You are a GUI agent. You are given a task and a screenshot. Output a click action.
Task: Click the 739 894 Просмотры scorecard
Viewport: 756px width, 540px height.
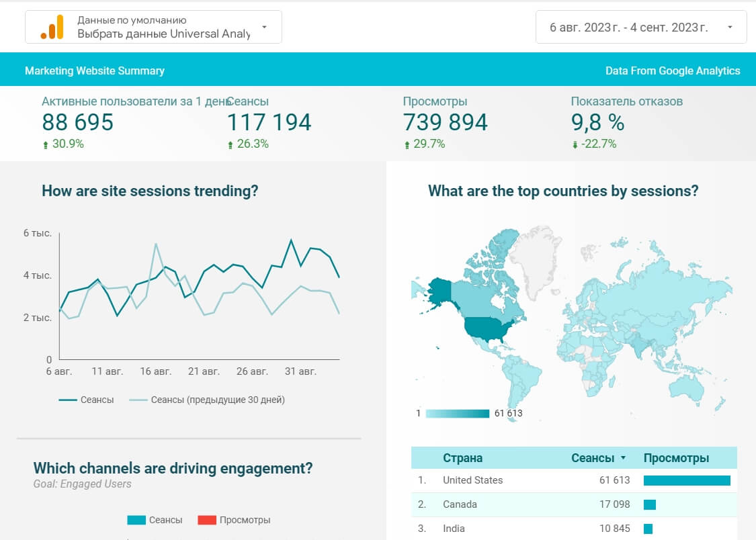pyautogui.click(x=445, y=122)
